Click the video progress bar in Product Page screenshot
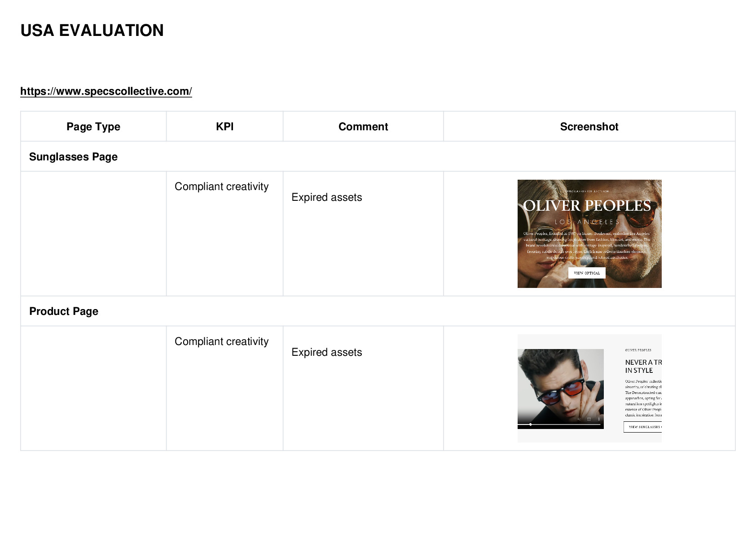 (x=559, y=424)
